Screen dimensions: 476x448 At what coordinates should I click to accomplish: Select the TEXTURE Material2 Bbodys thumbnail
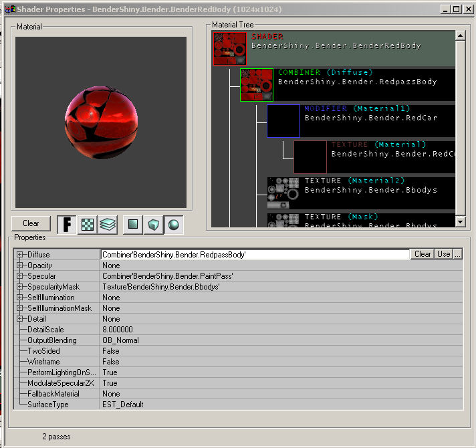coord(283,193)
